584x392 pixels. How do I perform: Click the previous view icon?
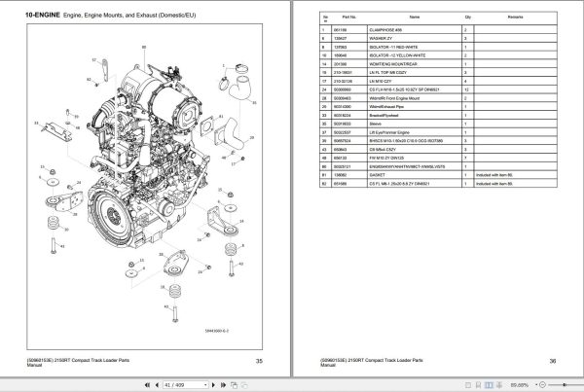234,385
